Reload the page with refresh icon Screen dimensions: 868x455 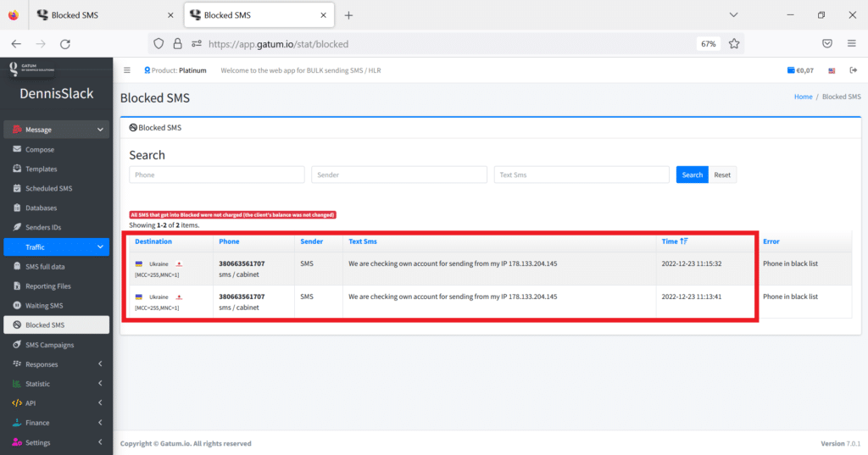click(x=65, y=43)
